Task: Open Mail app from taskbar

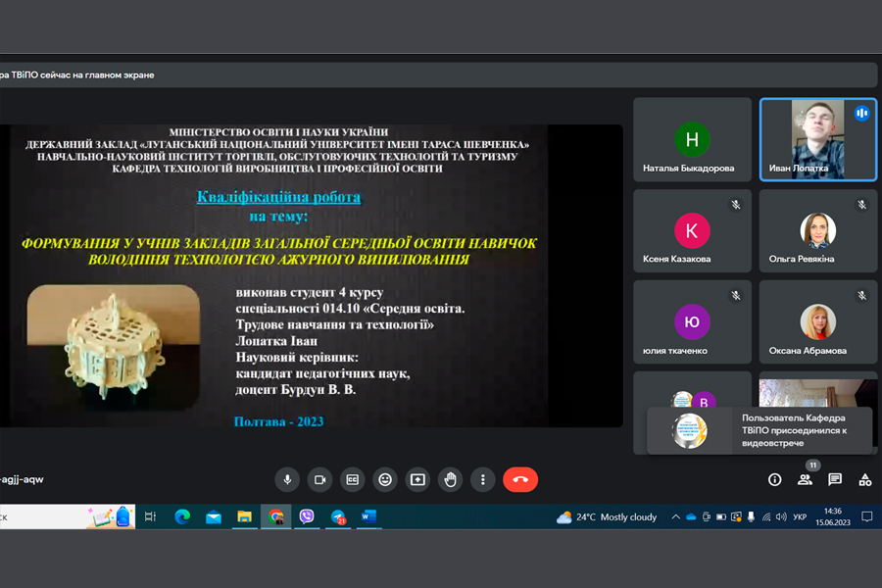Action: tap(214, 516)
